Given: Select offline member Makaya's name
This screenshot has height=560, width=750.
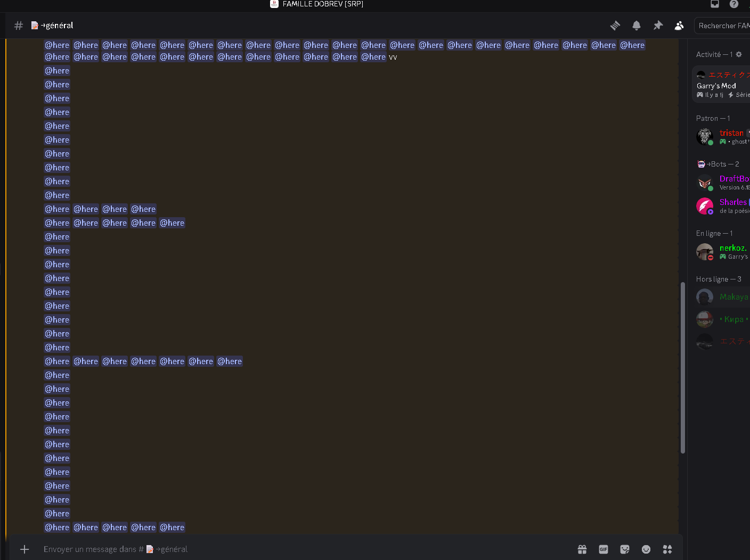Looking at the screenshot, I should coord(734,297).
